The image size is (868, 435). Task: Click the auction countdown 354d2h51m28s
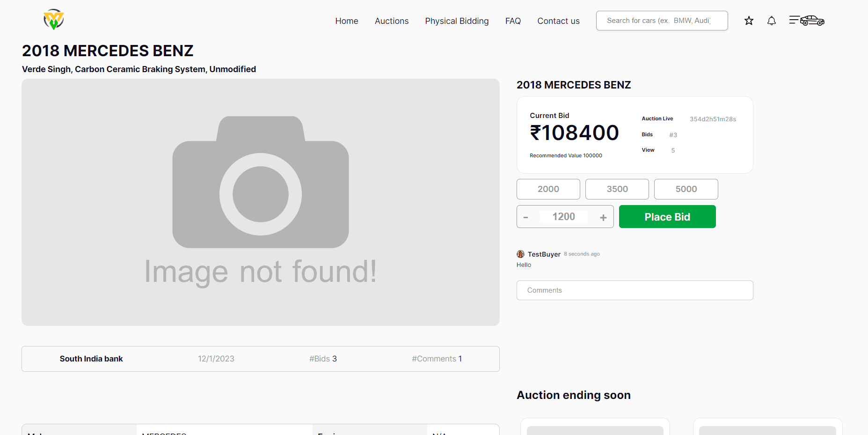(713, 119)
